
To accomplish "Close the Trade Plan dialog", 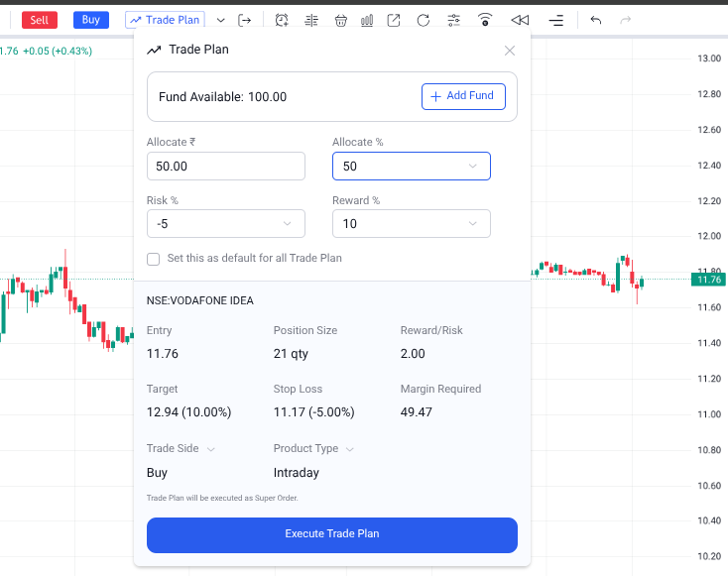I will pyautogui.click(x=510, y=51).
